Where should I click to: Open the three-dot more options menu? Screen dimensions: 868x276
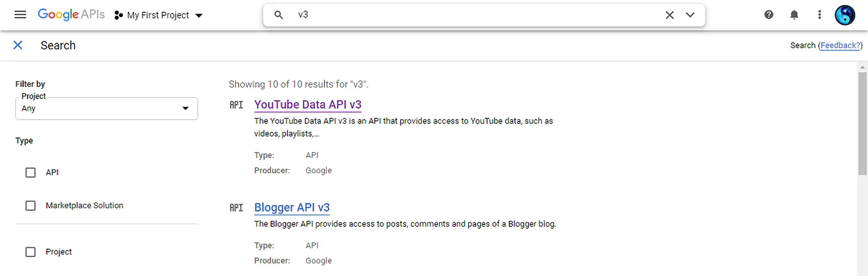coord(819,15)
